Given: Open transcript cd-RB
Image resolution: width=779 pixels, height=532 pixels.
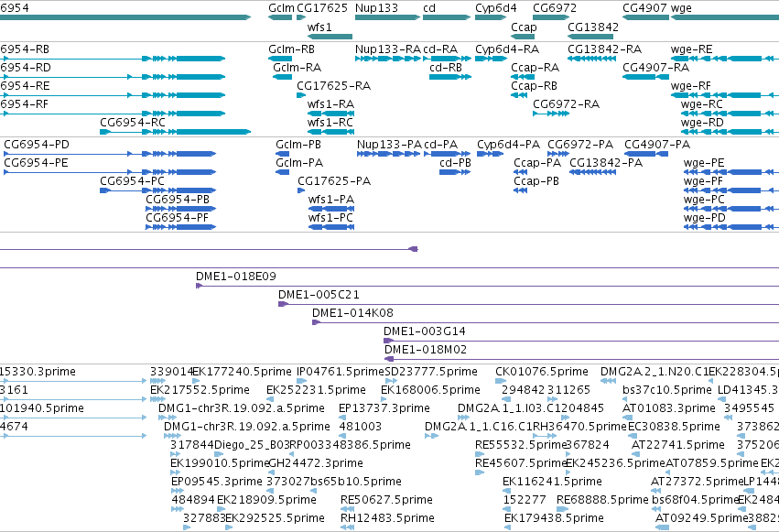Looking at the screenshot, I should coord(446,67).
